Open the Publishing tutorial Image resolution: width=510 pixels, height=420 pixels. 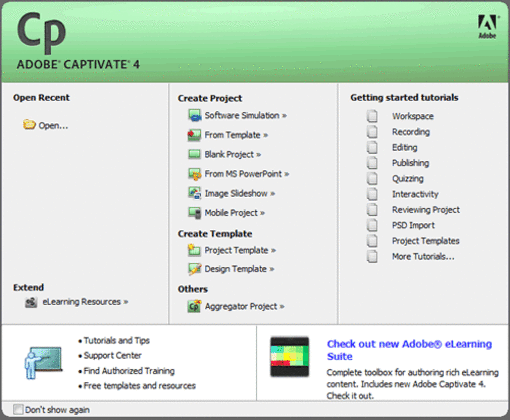tap(411, 163)
